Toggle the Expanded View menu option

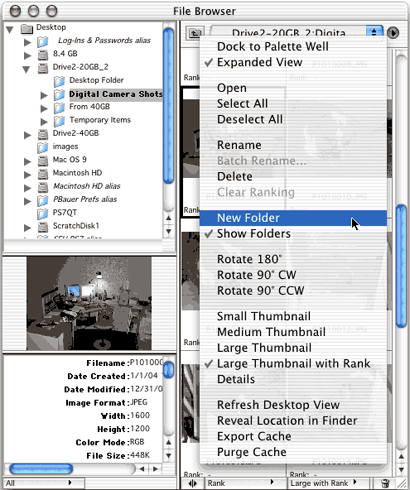293,62
